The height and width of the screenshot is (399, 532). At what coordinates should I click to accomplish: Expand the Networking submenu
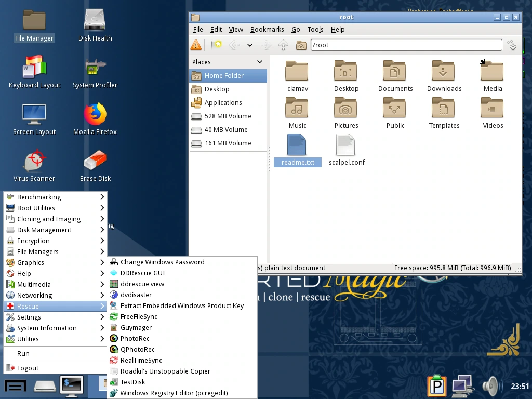point(55,295)
